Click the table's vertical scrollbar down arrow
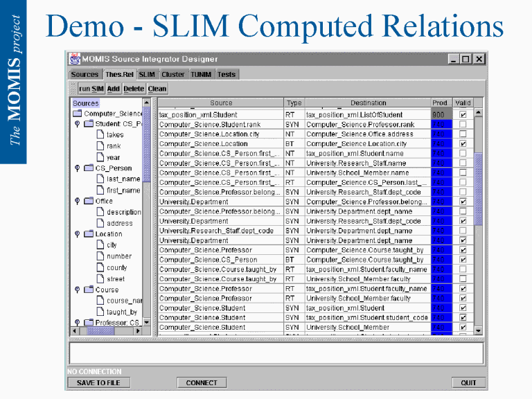 point(478,331)
